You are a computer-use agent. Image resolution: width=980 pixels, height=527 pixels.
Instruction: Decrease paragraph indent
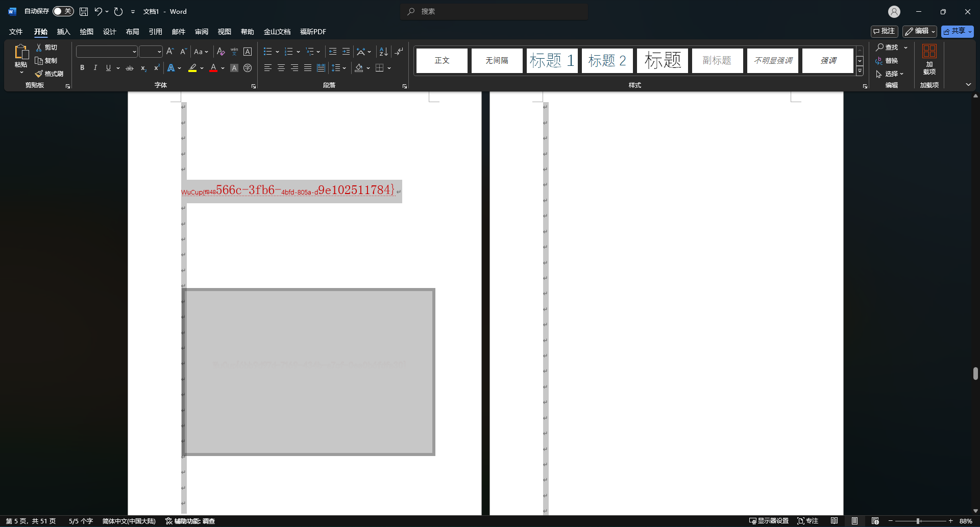click(333, 52)
